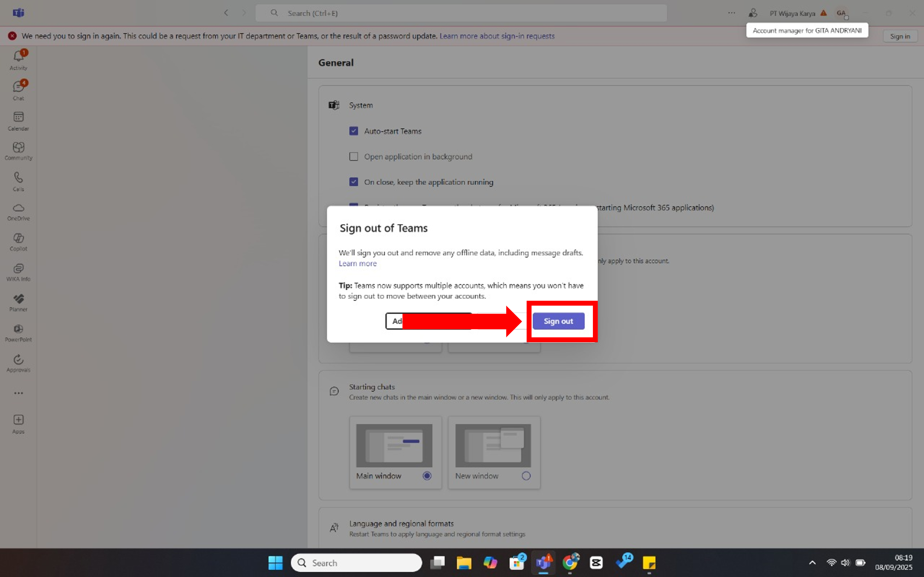Screen dimensions: 924x577
Task: Uncheck Auto-start Teams
Action: [x=353, y=131]
